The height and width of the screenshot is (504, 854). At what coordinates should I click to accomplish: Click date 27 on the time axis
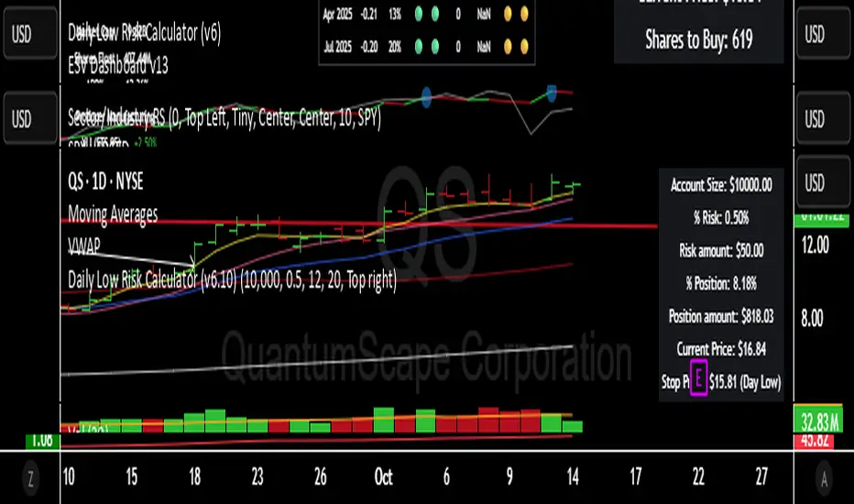(761, 477)
